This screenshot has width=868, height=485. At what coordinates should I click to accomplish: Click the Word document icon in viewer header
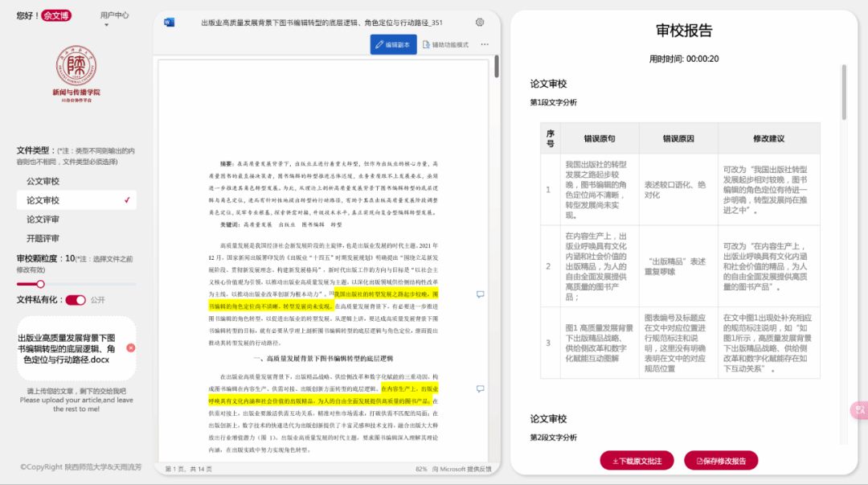click(x=169, y=23)
